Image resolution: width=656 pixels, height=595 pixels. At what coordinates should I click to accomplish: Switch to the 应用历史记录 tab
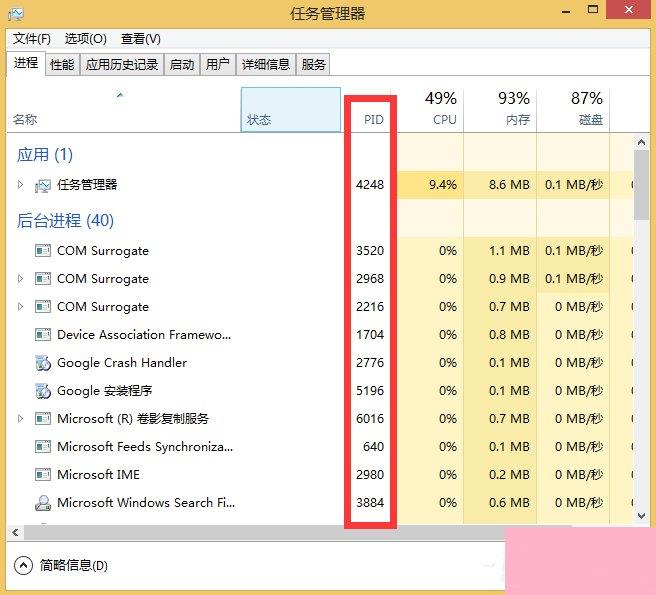(122, 64)
